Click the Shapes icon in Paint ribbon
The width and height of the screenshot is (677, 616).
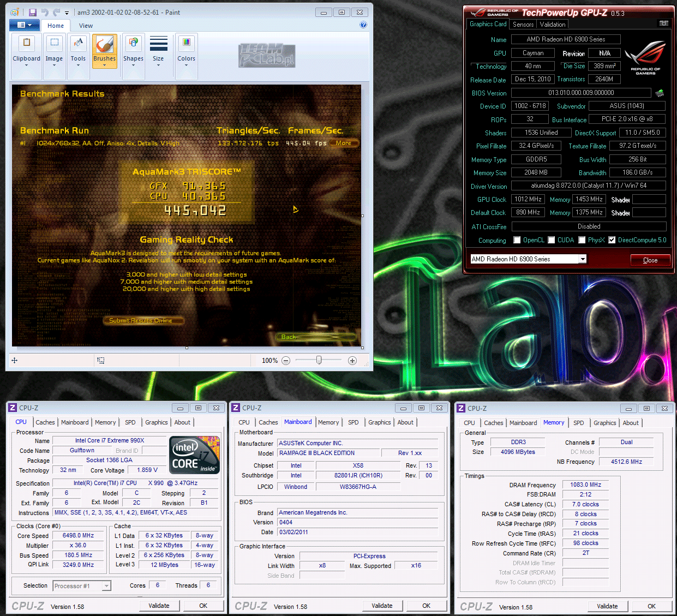[133, 43]
